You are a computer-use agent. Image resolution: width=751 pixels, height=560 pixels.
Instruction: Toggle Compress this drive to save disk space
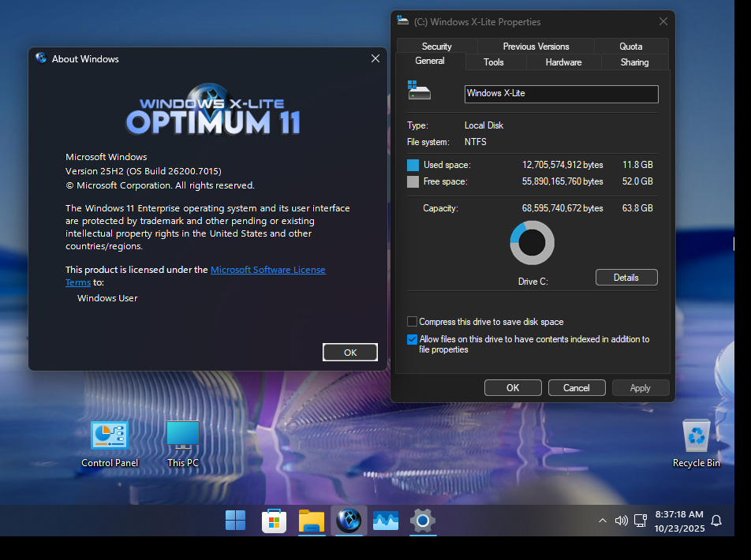412,322
